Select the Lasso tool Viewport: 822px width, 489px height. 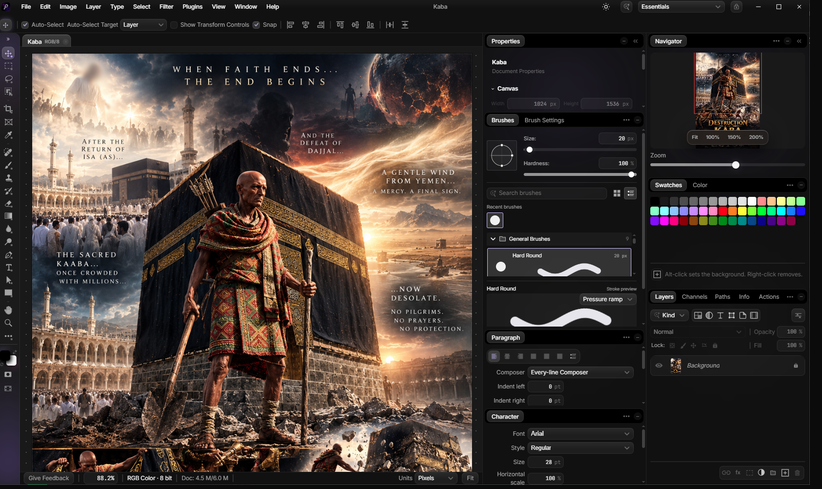pyautogui.click(x=8, y=79)
